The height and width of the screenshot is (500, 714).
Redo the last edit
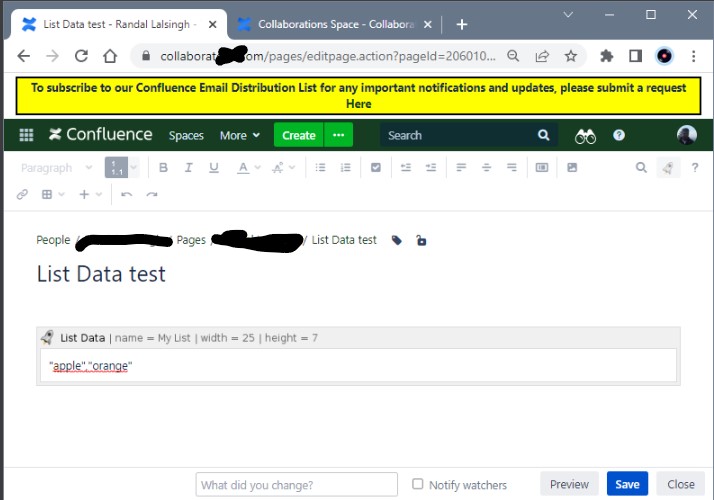[152, 194]
